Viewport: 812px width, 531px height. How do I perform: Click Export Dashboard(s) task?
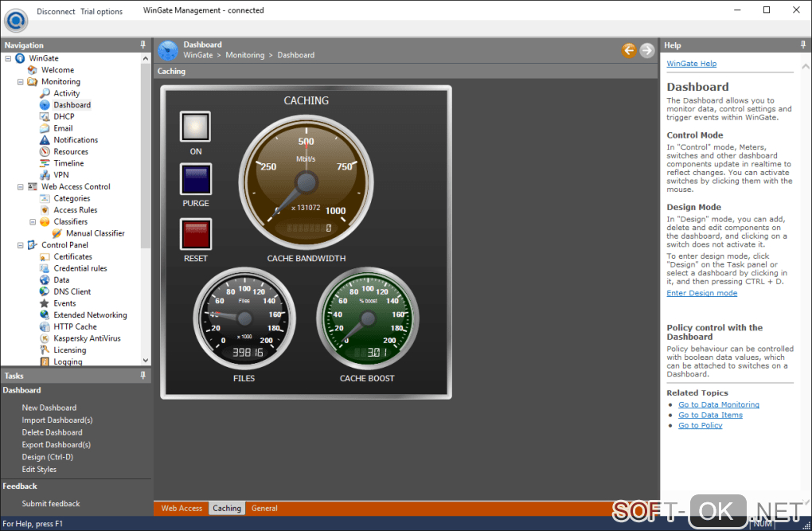pyautogui.click(x=56, y=444)
